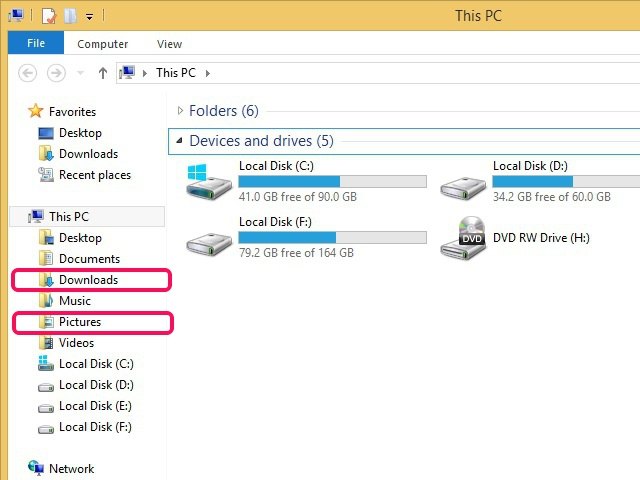640x480 pixels.
Task: Click the Local Disk (F:) capacity bar
Action: click(x=333, y=237)
